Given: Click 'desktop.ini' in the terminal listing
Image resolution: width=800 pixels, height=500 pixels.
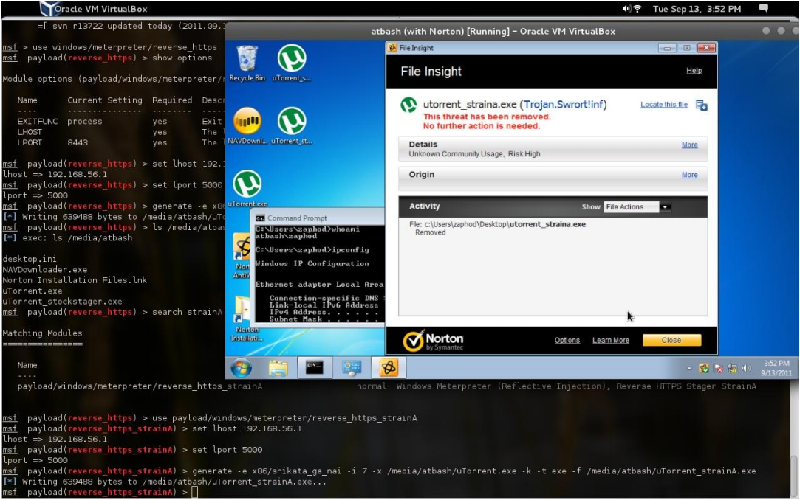Looking at the screenshot, I should (30, 259).
